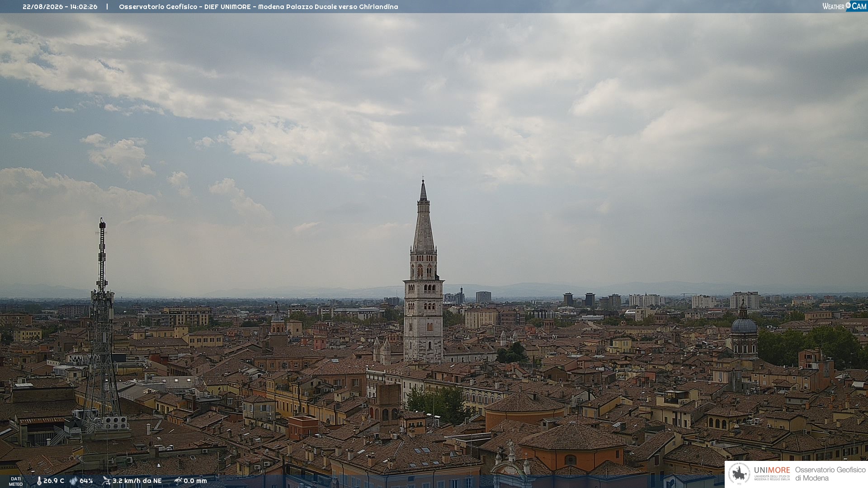Select the 26.9 C temperature reading
The height and width of the screenshot is (488, 868).
click(54, 481)
